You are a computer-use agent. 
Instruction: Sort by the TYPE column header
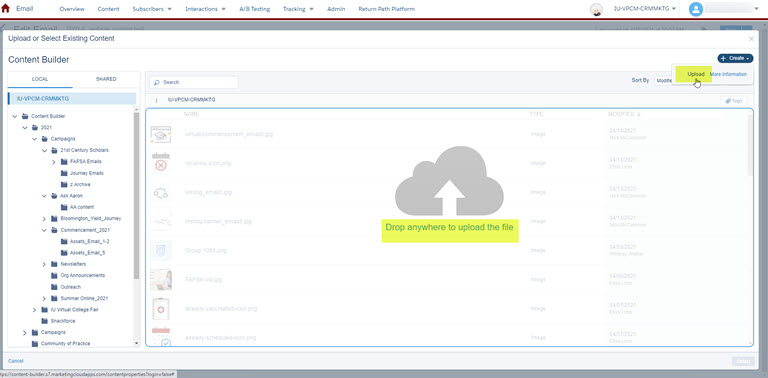(x=537, y=114)
